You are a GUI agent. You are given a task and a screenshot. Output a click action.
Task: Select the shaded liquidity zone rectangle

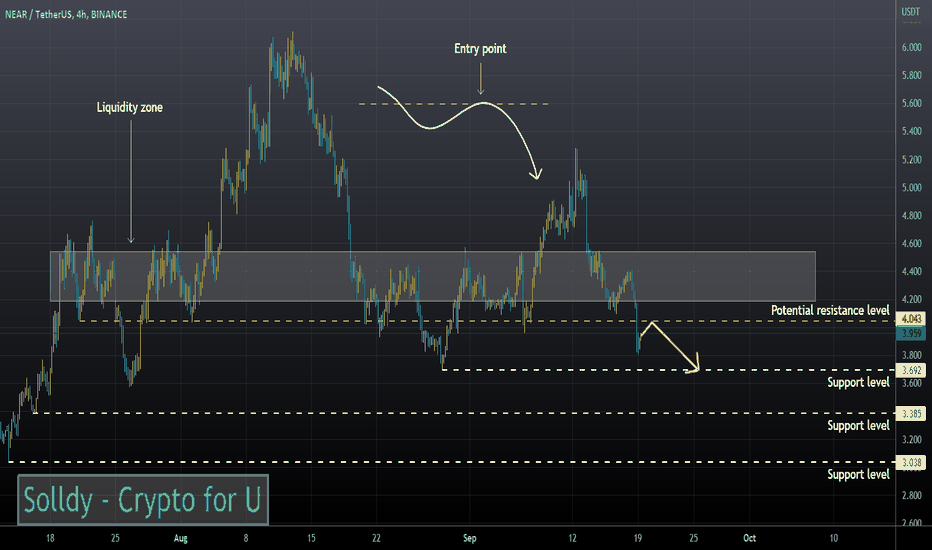[433, 276]
